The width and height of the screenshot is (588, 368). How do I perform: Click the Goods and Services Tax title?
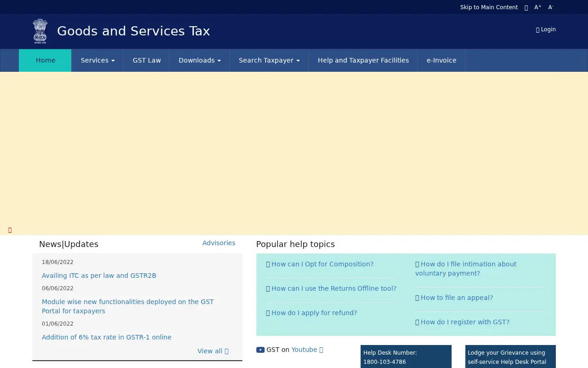click(x=133, y=31)
